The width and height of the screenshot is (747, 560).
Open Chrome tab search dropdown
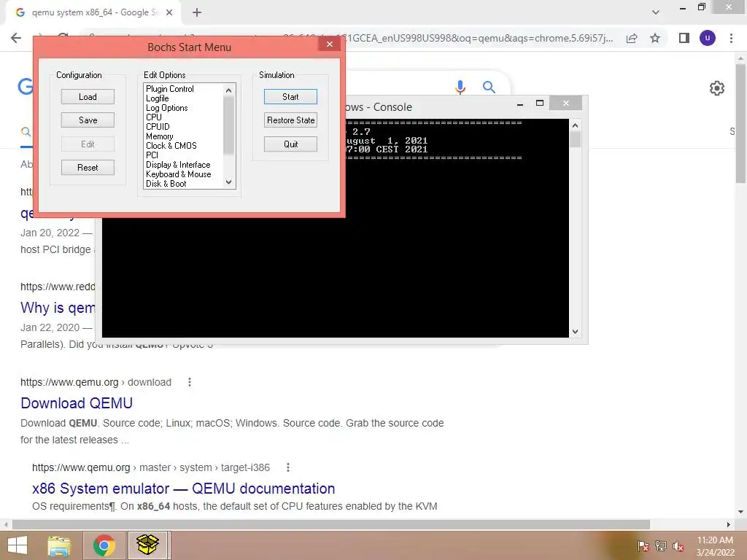pos(656,13)
